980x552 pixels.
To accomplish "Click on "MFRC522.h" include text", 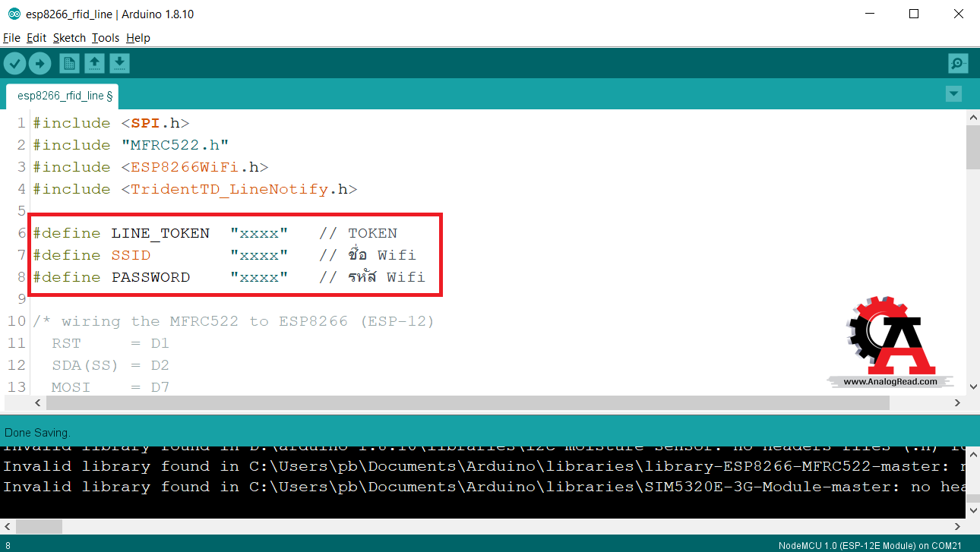I will coord(175,145).
